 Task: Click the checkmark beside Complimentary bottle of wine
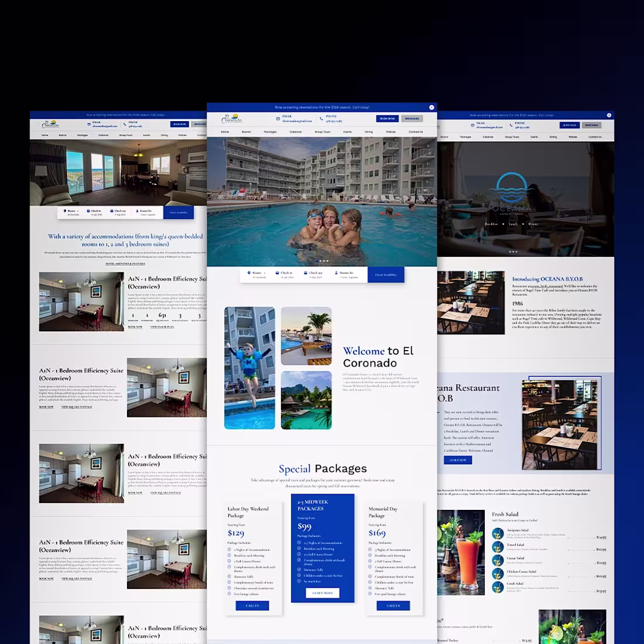click(x=229, y=583)
